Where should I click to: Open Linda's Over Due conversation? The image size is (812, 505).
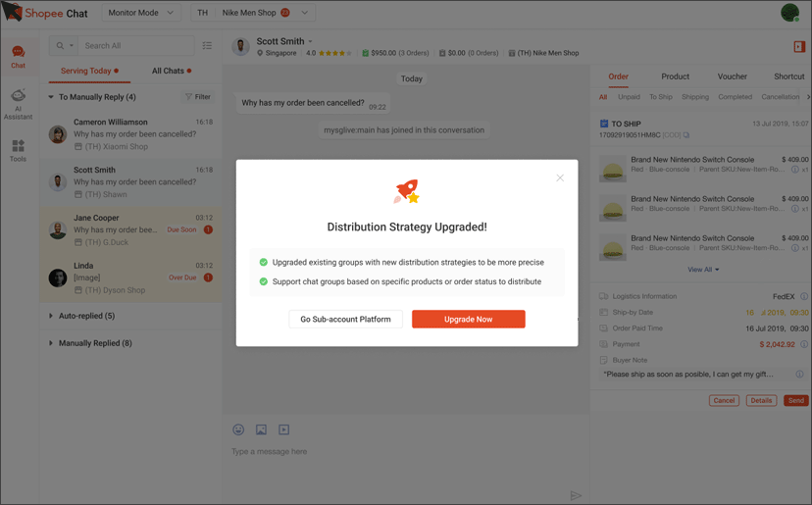130,278
